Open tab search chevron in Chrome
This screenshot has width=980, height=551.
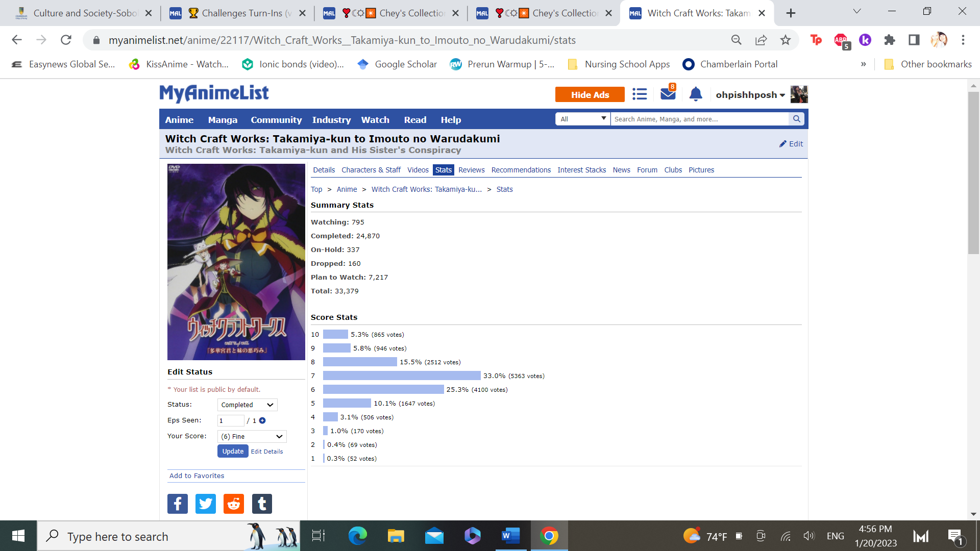(x=857, y=11)
